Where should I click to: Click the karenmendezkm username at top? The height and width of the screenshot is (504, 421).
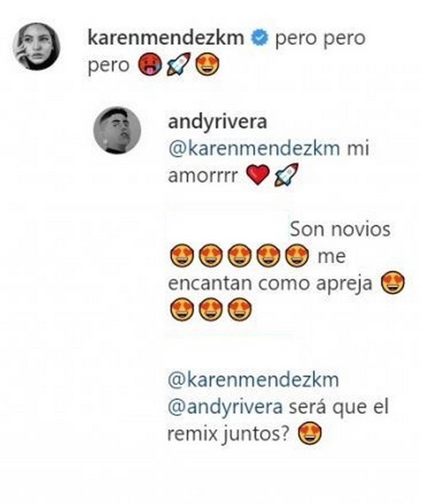[166, 38]
